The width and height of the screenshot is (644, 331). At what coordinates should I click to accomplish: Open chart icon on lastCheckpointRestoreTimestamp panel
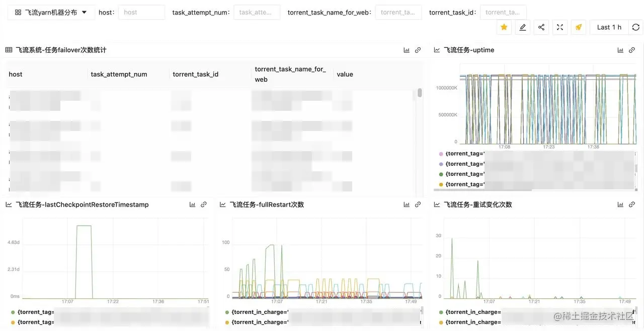coord(192,205)
